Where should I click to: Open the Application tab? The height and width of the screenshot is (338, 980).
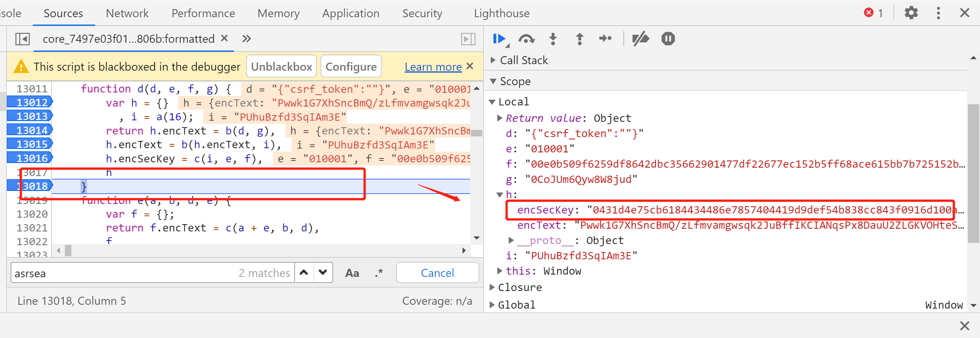pyautogui.click(x=351, y=13)
